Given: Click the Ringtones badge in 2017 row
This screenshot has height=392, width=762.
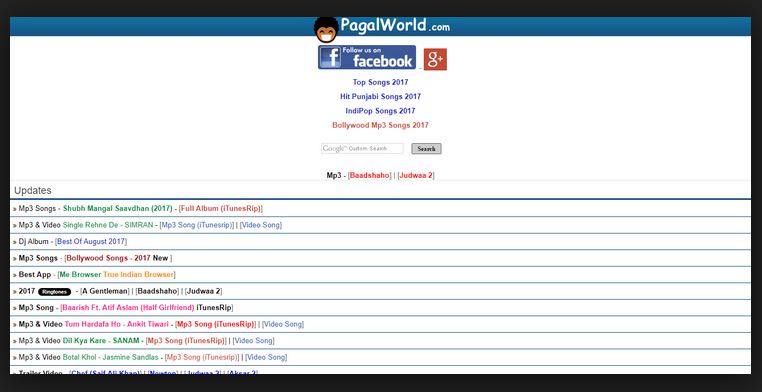Looking at the screenshot, I should click(x=54, y=292).
